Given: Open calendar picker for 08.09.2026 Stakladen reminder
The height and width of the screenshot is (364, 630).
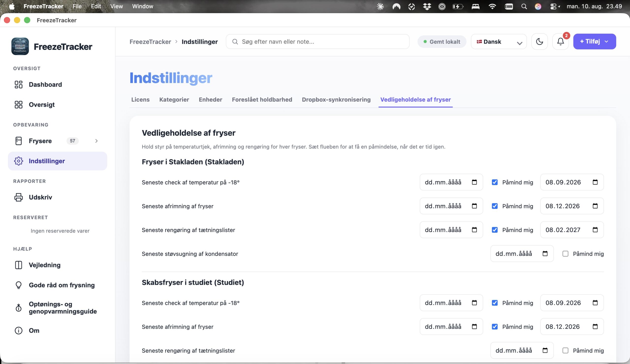Looking at the screenshot, I should tap(595, 182).
